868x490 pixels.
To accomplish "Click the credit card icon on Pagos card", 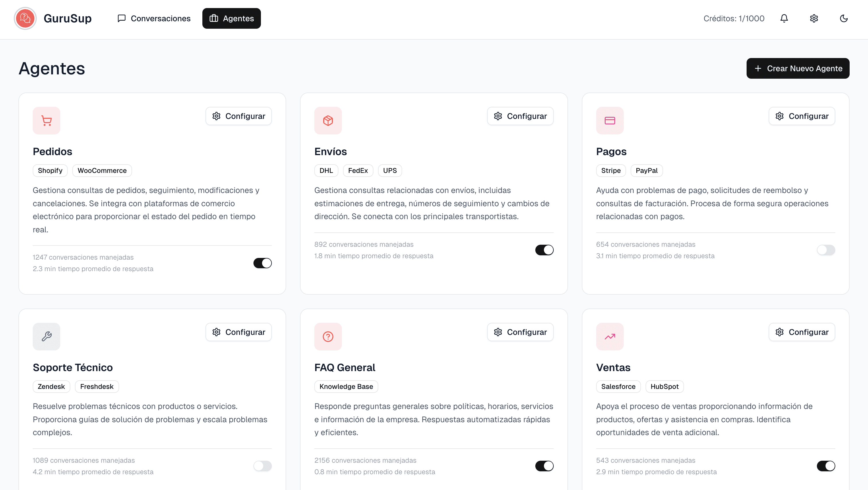I will click(x=610, y=120).
